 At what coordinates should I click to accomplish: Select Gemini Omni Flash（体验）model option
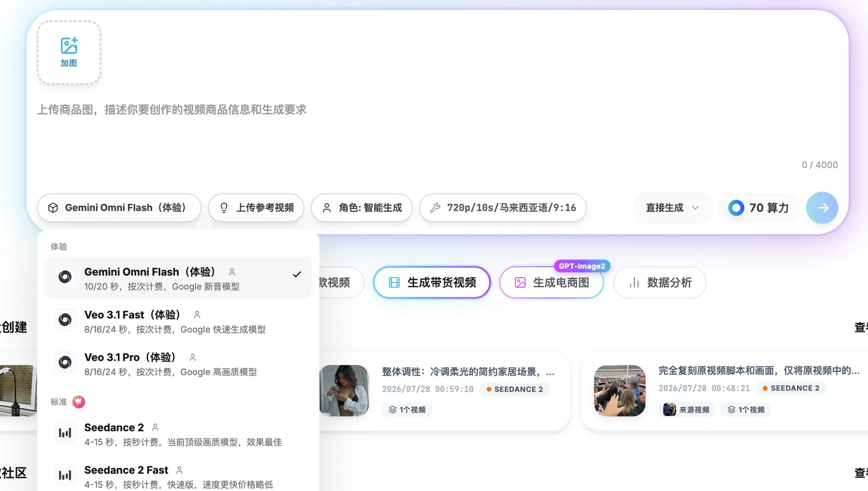tap(178, 278)
